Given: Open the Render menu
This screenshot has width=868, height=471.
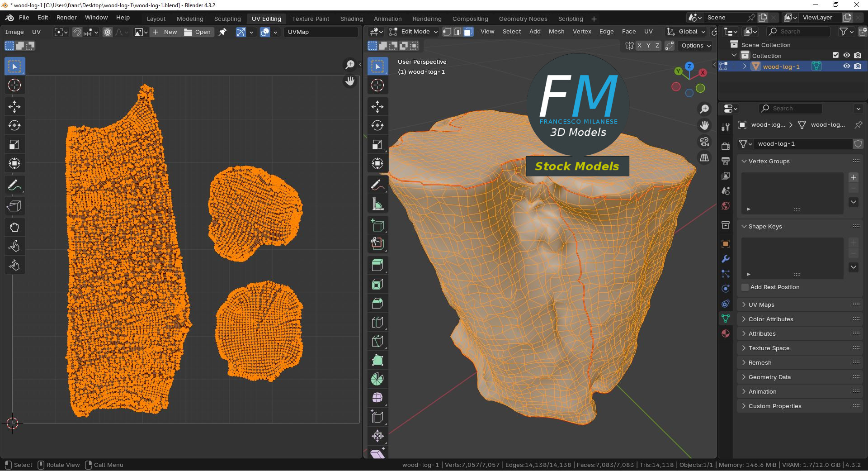Looking at the screenshot, I should (x=66, y=17).
